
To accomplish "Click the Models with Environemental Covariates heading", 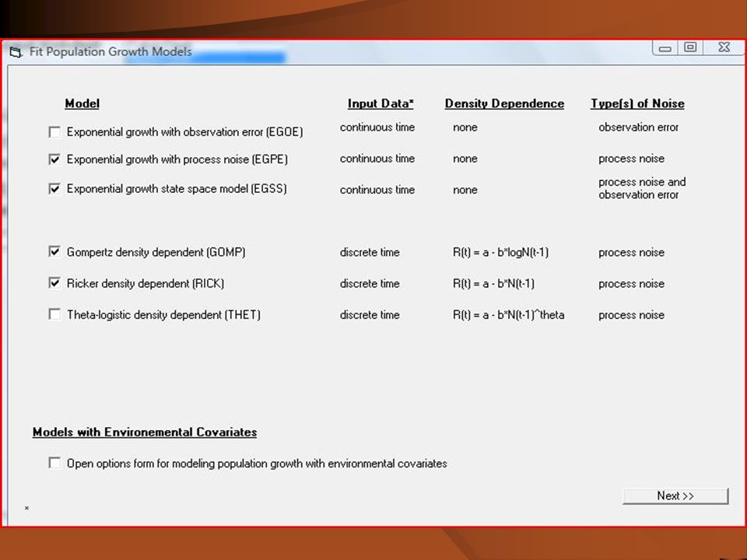I will point(145,432).
